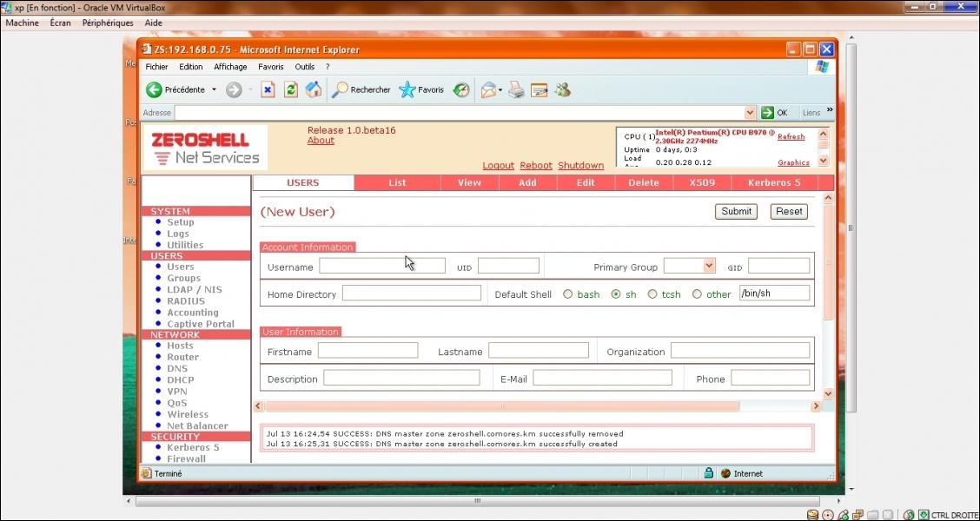The image size is (980, 521).
Task: Open the VirtualBox Périphériques menu
Action: coord(108,23)
